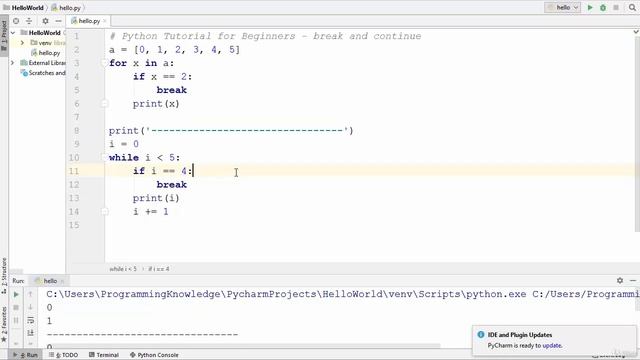Expand the External Libraries node
The height and width of the screenshot is (360, 640).
13,63
